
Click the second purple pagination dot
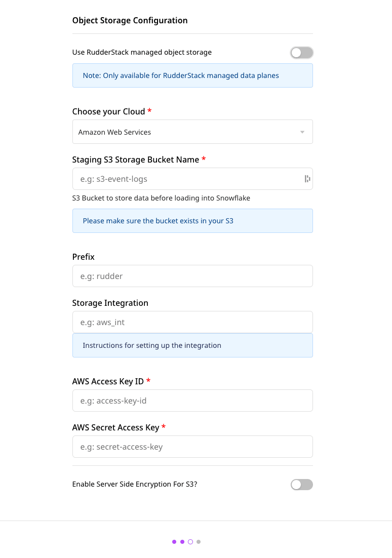point(182,541)
